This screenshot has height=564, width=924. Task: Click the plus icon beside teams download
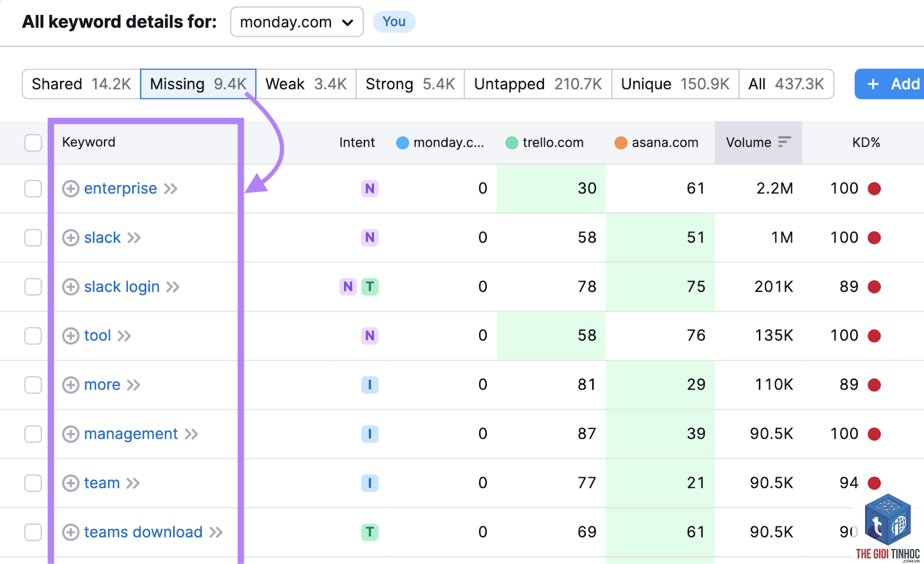pos(70,532)
